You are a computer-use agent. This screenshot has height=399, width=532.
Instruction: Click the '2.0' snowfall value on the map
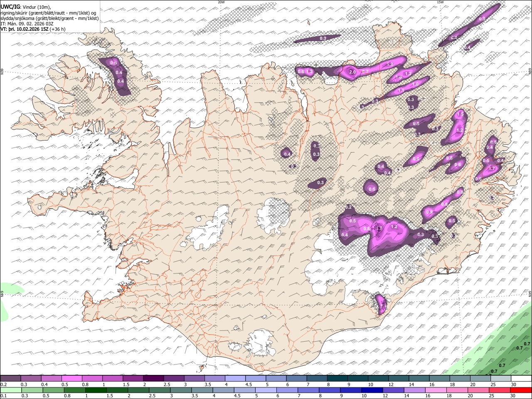tap(352, 72)
